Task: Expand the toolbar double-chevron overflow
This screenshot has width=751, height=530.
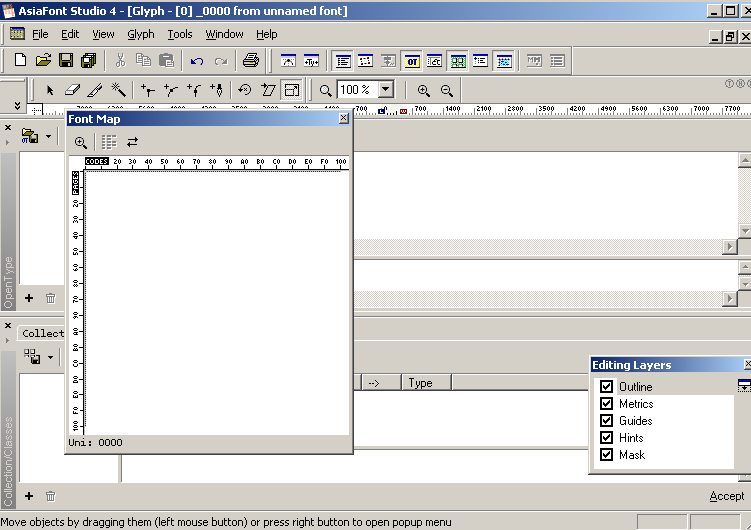Action: pos(18,105)
